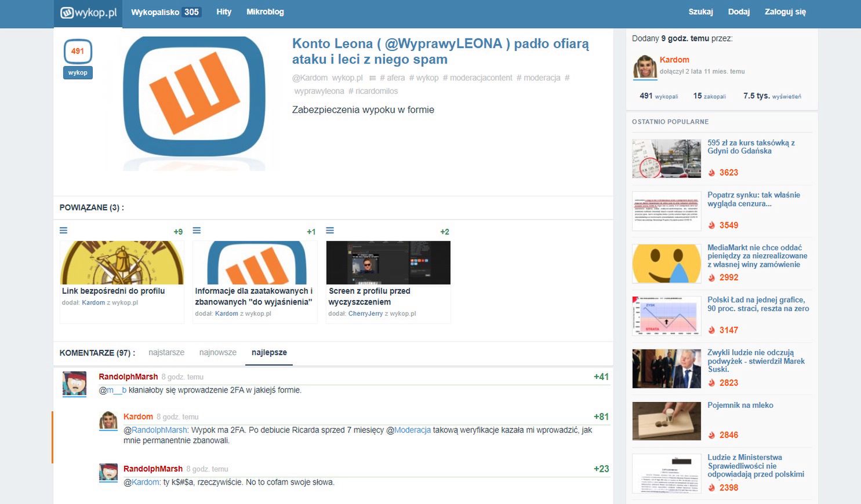Click Kardom avatar on the +81 reply
The image size is (861, 504).
pyautogui.click(x=108, y=421)
